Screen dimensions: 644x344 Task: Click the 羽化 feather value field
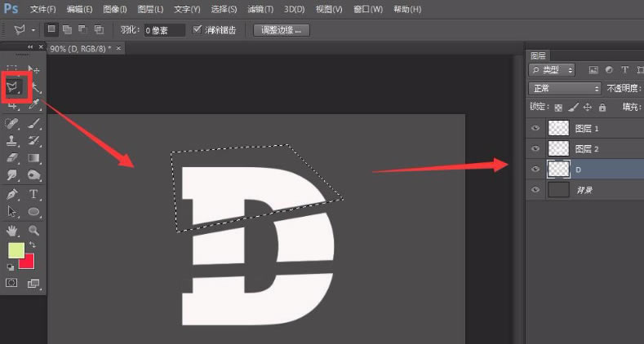pyautogui.click(x=164, y=30)
